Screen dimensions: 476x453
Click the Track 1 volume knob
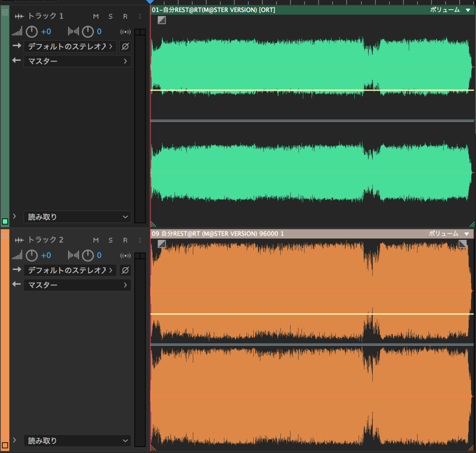pyautogui.click(x=32, y=32)
